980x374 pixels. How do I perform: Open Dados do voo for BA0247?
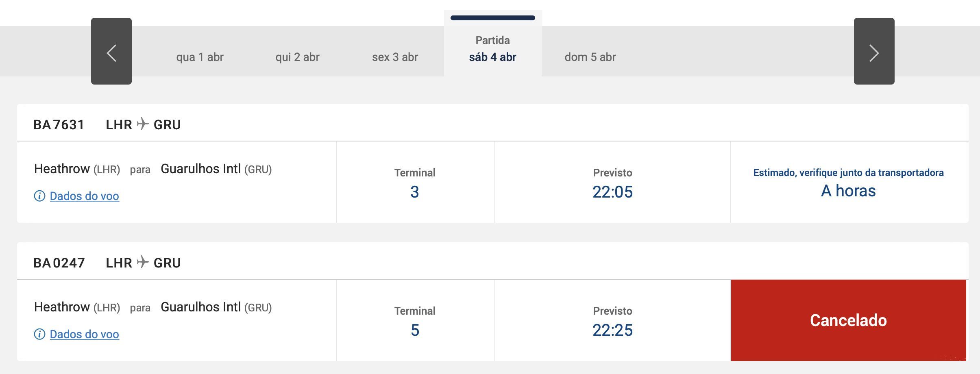coord(84,334)
